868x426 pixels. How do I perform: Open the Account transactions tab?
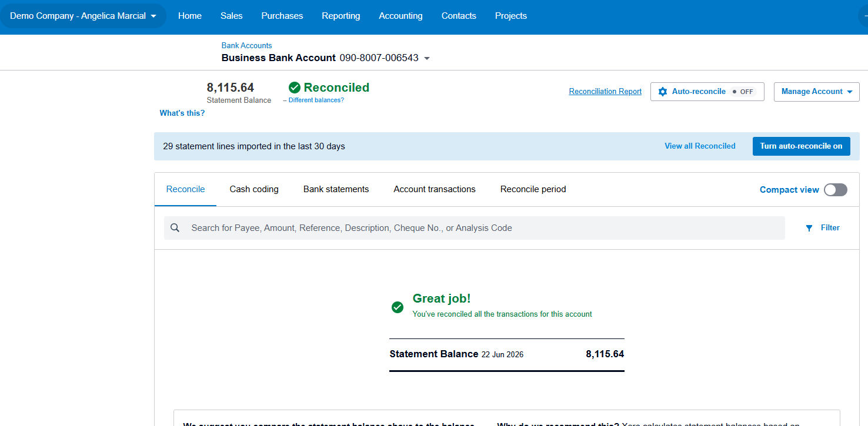[435, 189]
